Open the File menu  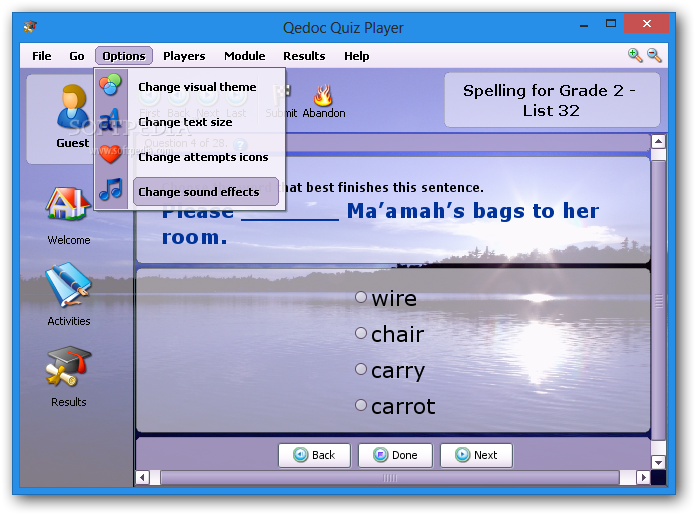42,56
